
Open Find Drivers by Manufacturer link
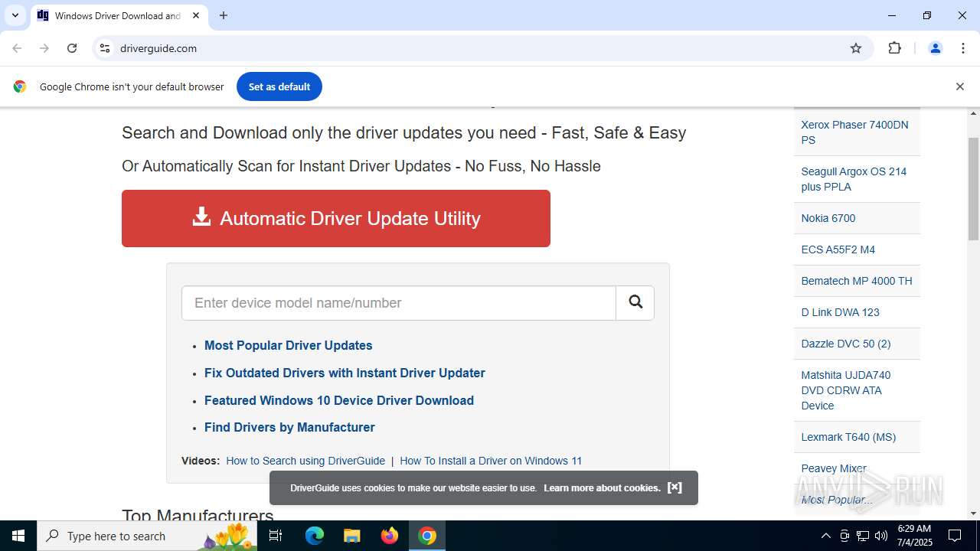click(x=289, y=428)
